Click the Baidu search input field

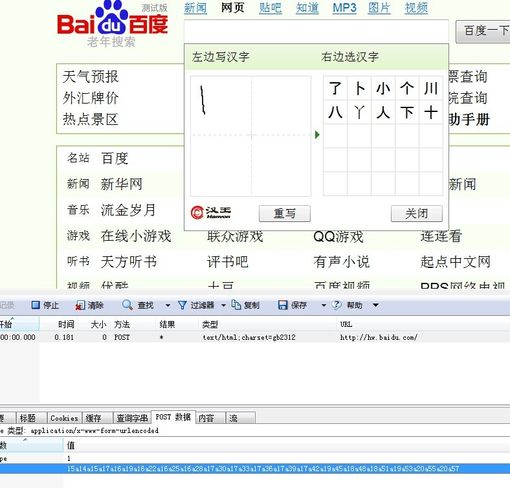316,31
